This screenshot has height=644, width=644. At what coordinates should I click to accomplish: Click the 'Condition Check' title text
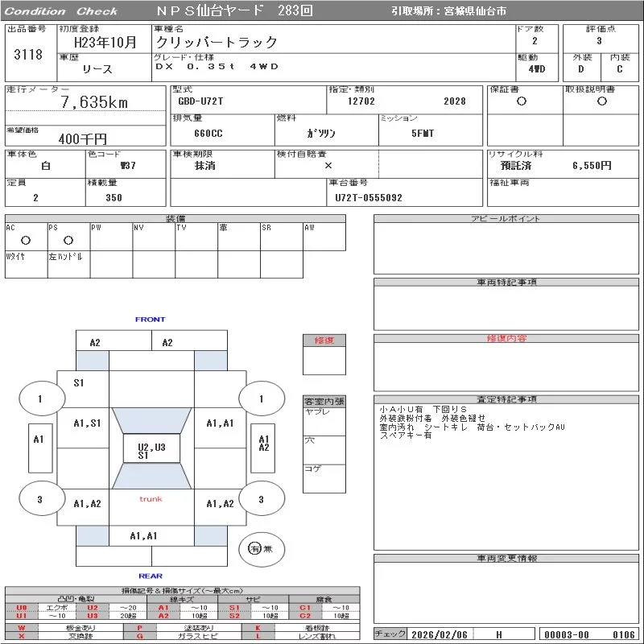pyautogui.click(x=61, y=11)
